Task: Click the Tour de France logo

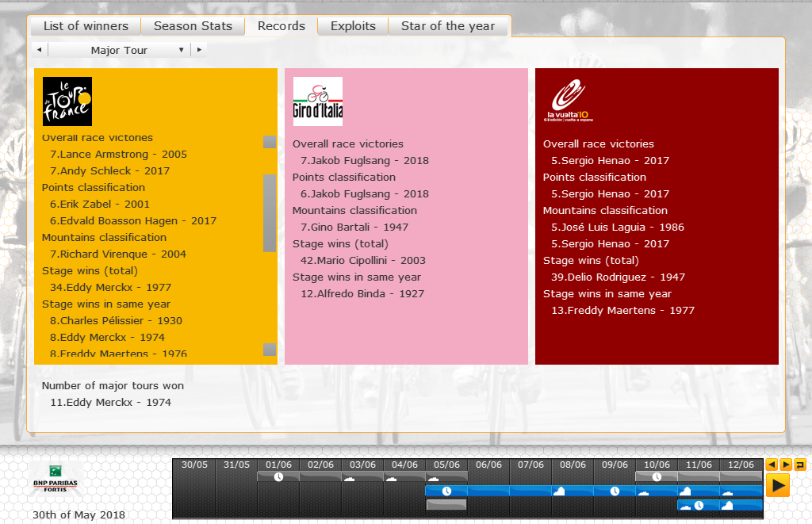Action: [67, 101]
